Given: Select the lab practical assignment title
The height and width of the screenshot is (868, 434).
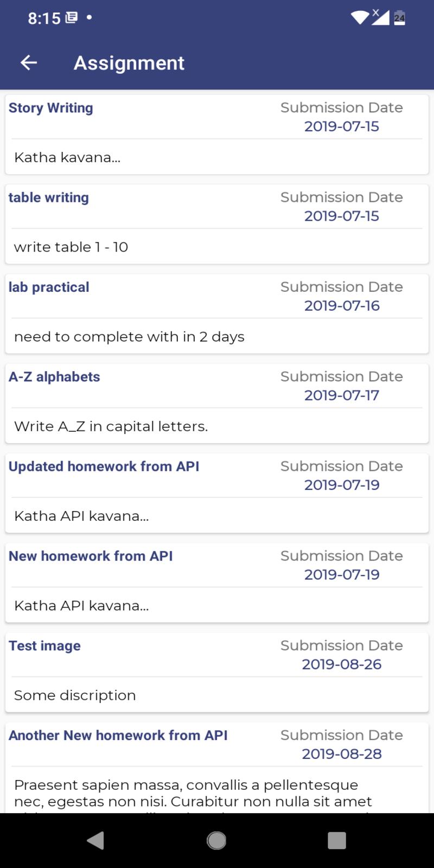Looking at the screenshot, I should 49,287.
